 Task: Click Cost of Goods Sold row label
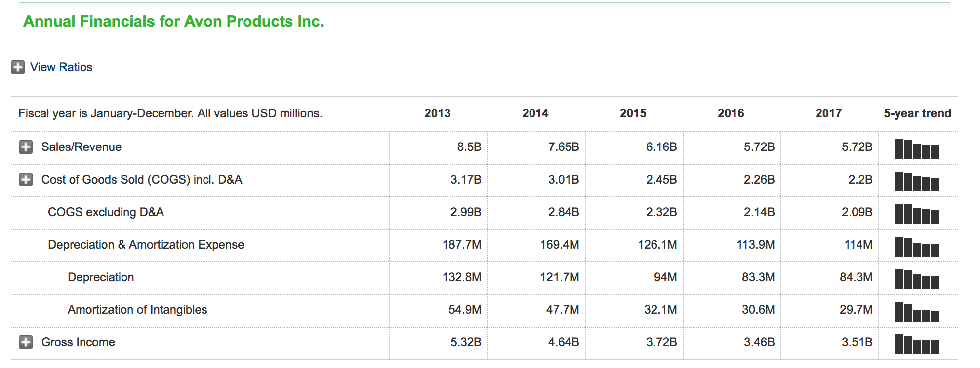point(142,180)
